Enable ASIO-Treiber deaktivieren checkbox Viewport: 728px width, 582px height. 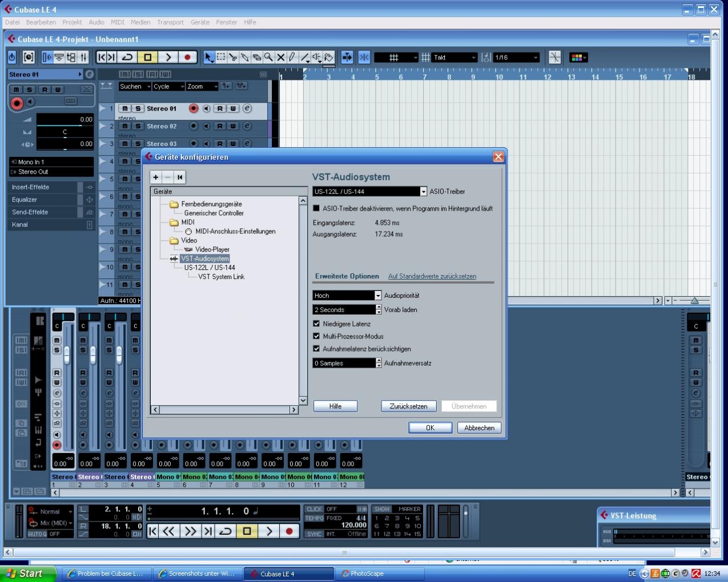(x=316, y=209)
